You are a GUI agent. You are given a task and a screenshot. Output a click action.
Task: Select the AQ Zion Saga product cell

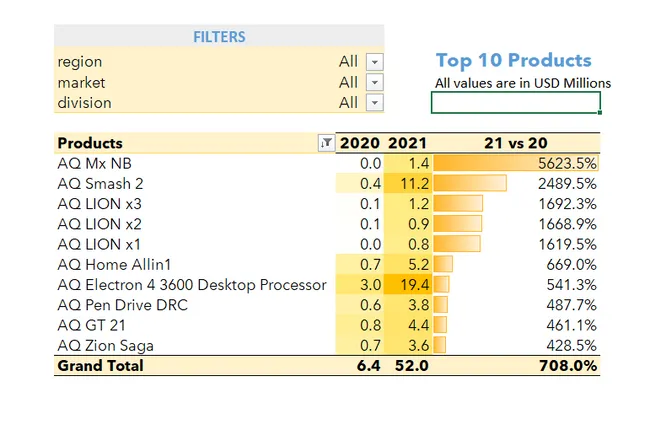point(195,345)
